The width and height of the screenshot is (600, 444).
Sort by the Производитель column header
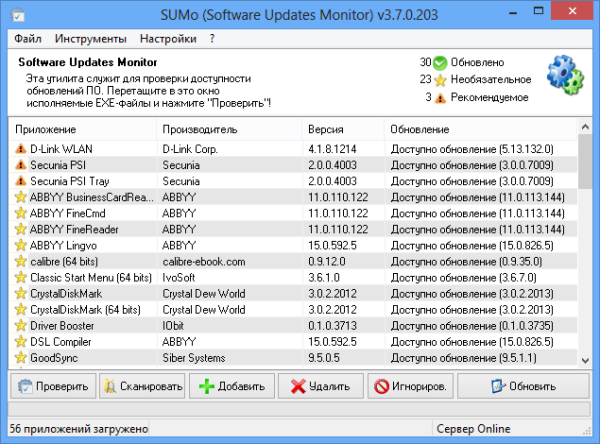[229, 129]
